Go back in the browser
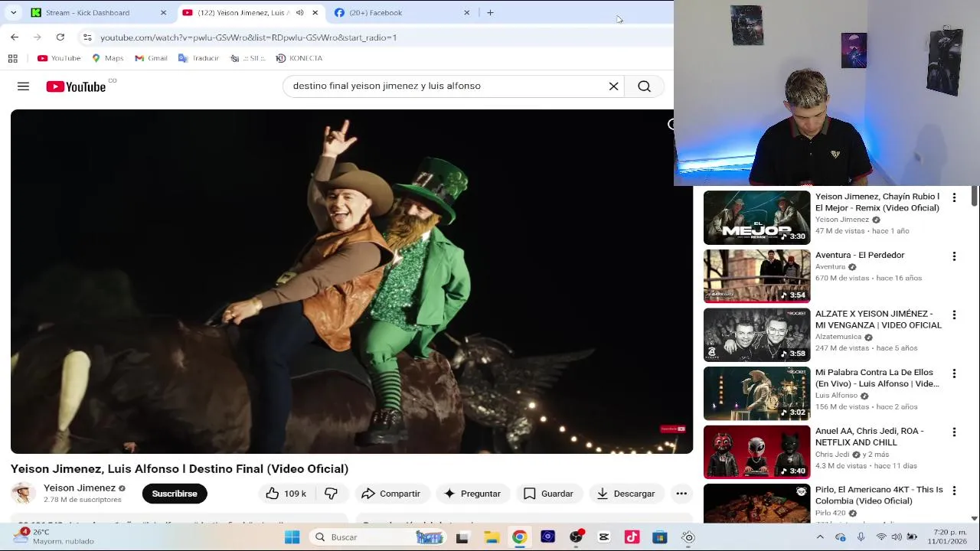The width and height of the screenshot is (980, 551). [15, 37]
